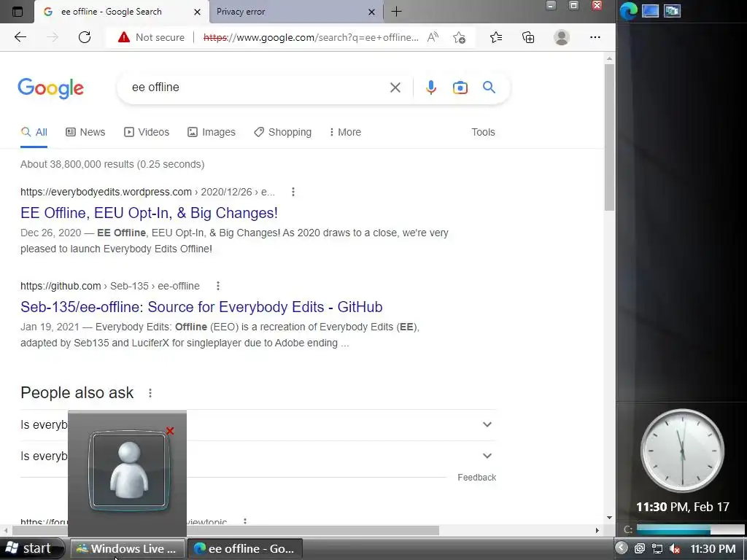Open the Tools search options
The width and height of the screenshot is (747, 560).
(483, 132)
